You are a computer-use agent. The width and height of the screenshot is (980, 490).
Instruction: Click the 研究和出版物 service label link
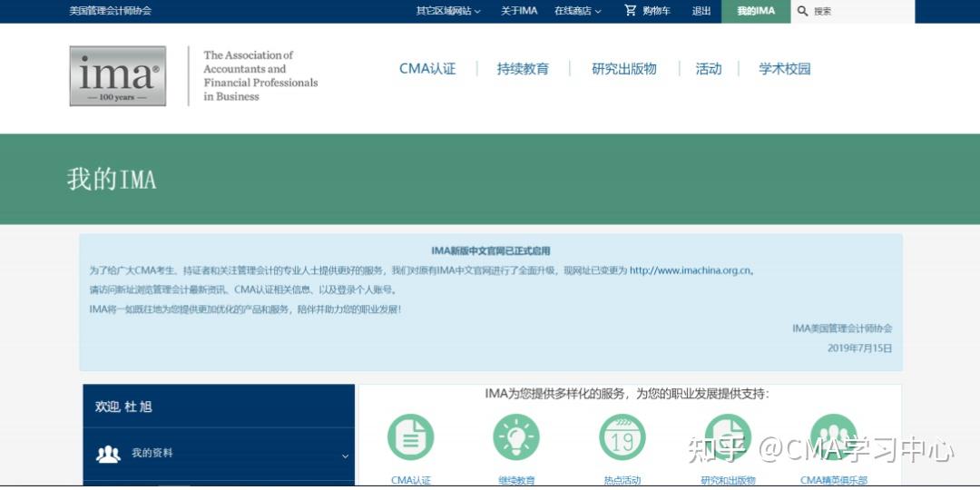728,480
